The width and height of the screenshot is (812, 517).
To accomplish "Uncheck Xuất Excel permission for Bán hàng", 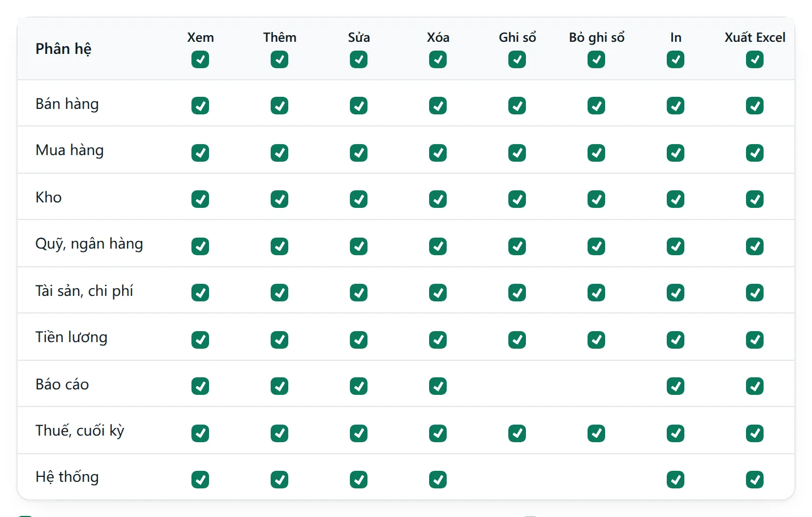I will click(x=755, y=106).
